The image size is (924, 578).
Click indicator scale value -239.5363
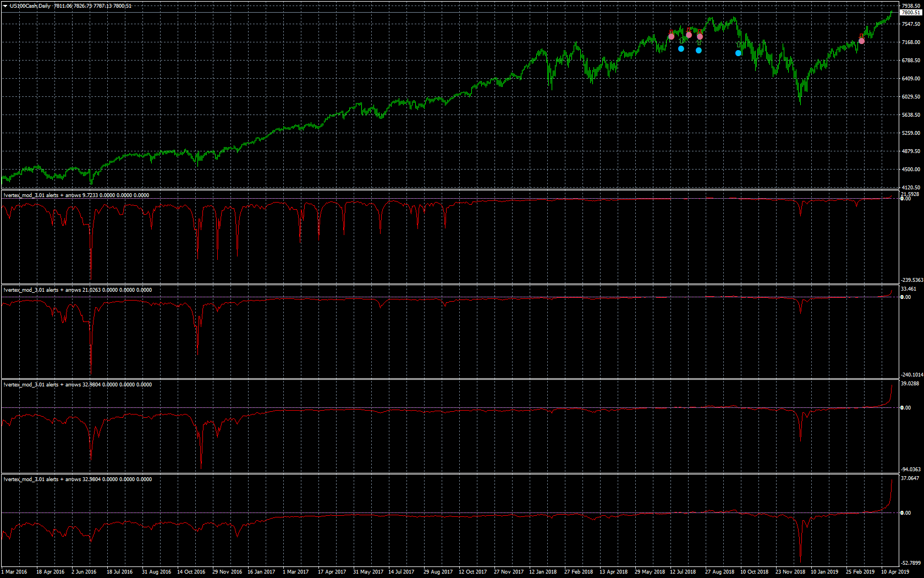pos(912,280)
